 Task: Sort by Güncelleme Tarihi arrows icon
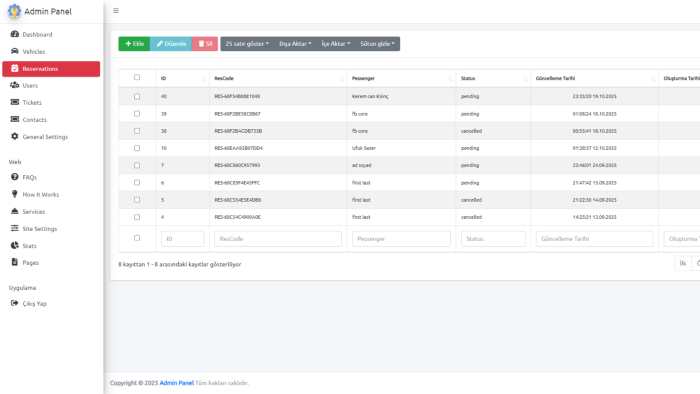[x=653, y=79]
